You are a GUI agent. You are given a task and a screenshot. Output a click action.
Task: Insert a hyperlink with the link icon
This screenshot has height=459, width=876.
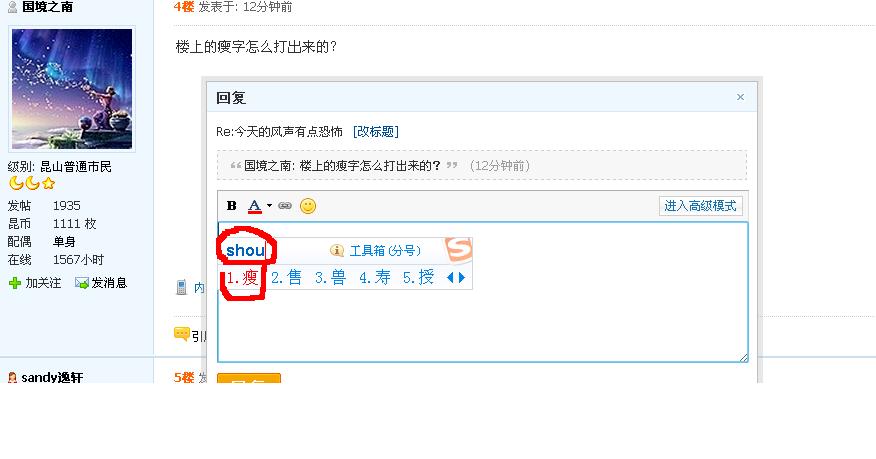point(285,205)
